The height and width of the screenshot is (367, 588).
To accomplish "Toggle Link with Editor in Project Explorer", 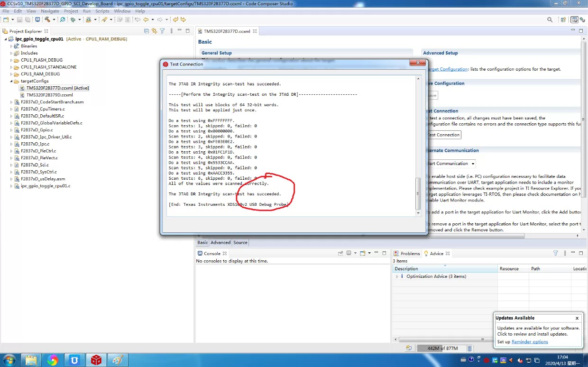I will click(154, 31).
